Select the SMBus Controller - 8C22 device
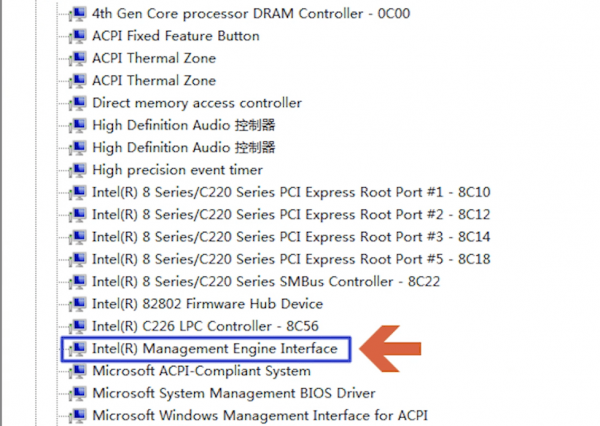The width and height of the screenshot is (600, 426). tap(266, 281)
